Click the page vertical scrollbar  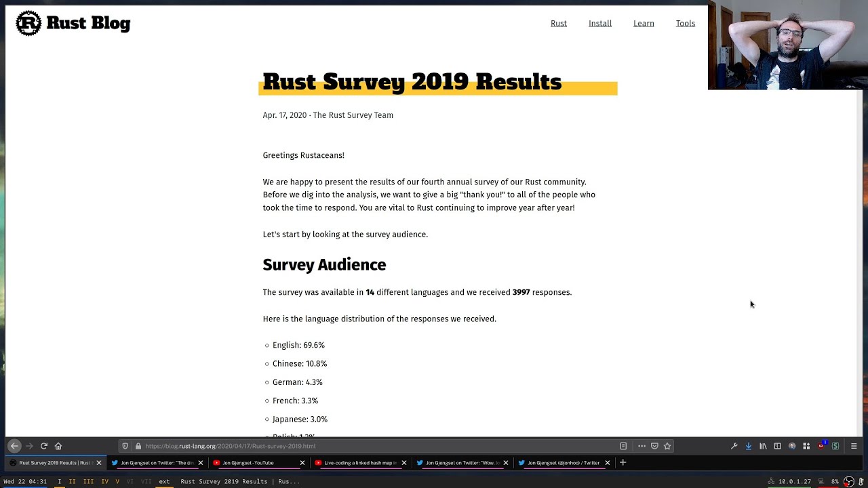(x=860, y=264)
